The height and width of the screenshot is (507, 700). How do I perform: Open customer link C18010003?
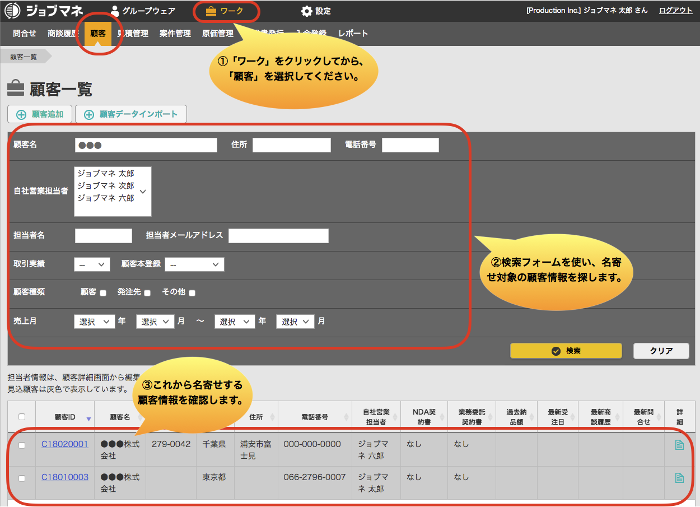pos(65,477)
